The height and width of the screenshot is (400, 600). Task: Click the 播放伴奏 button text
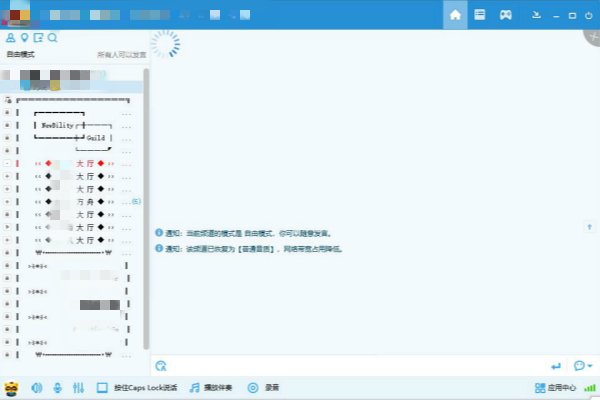218,388
